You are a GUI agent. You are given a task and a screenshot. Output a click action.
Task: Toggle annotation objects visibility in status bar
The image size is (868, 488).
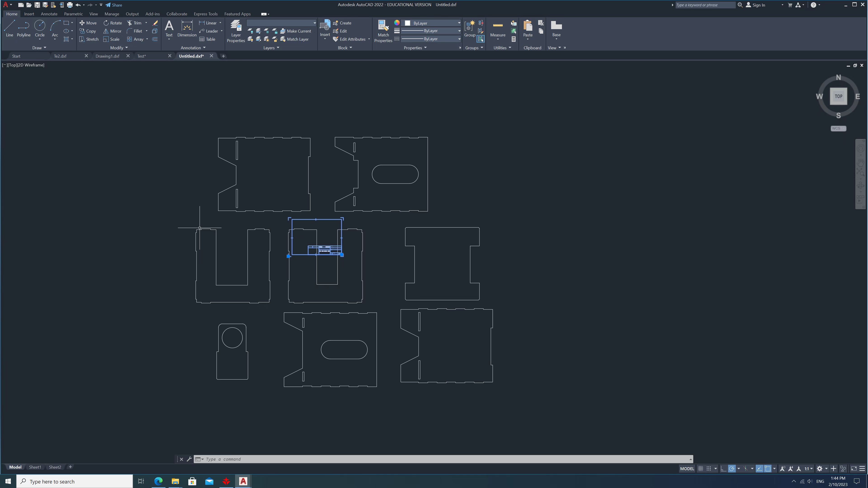pyautogui.click(x=782, y=469)
